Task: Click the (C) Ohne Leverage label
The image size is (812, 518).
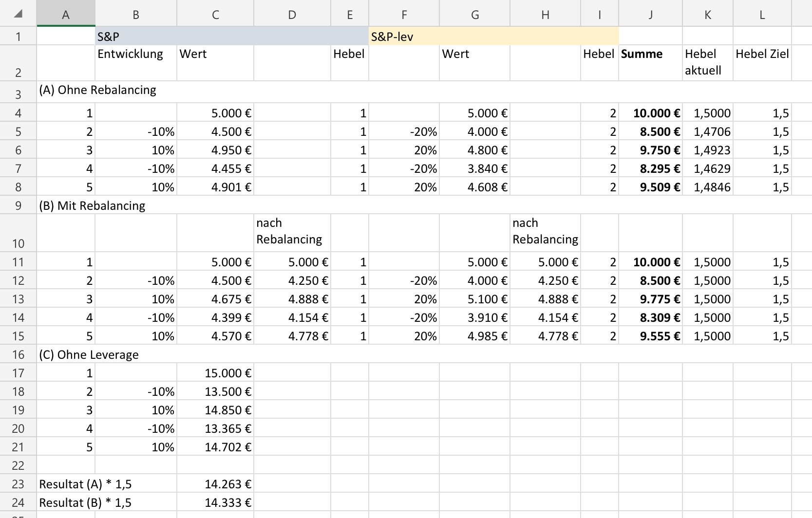Action: [x=89, y=354]
